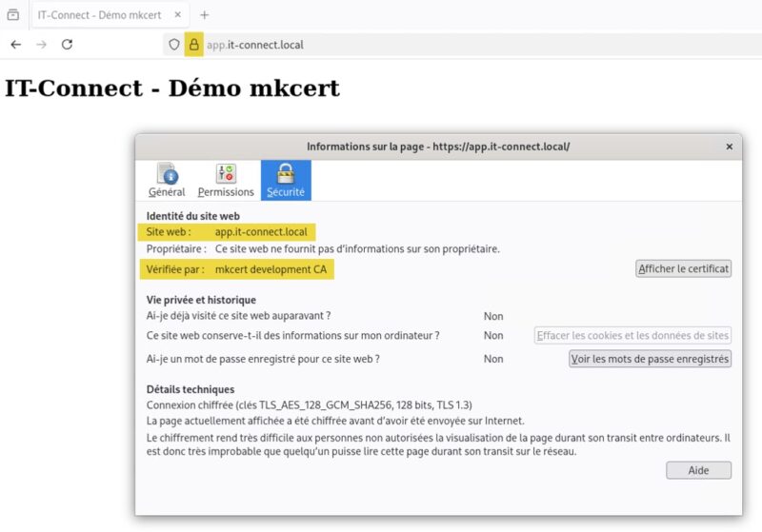Click Non next to the cookies question
Screen dimensions: 762x532
pos(493,335)
